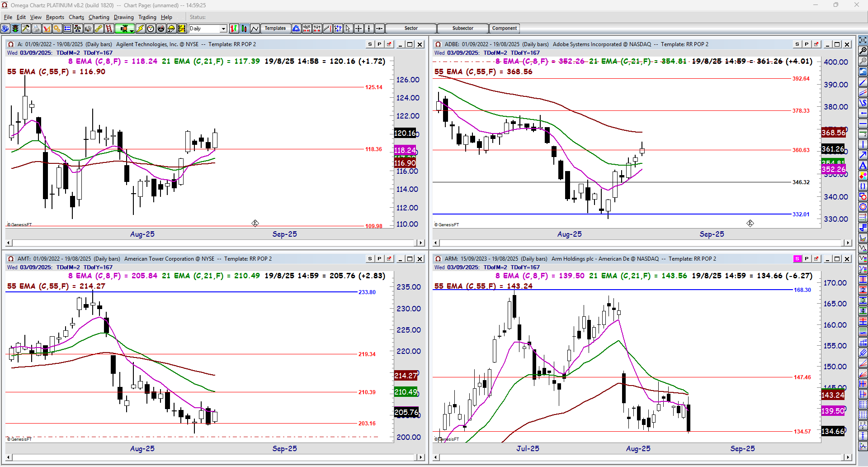868x467 pixels.
Task: Select the crosshair cursor tool
Action: click(x=359, y=29)
